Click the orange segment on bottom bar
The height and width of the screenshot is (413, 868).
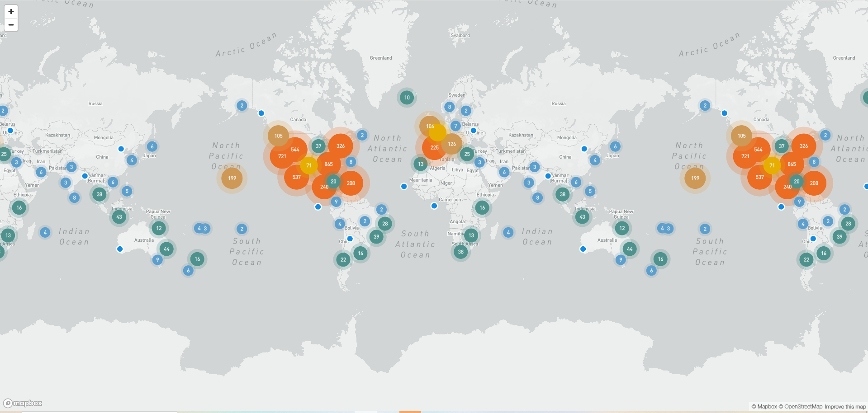tap(410, 412)
